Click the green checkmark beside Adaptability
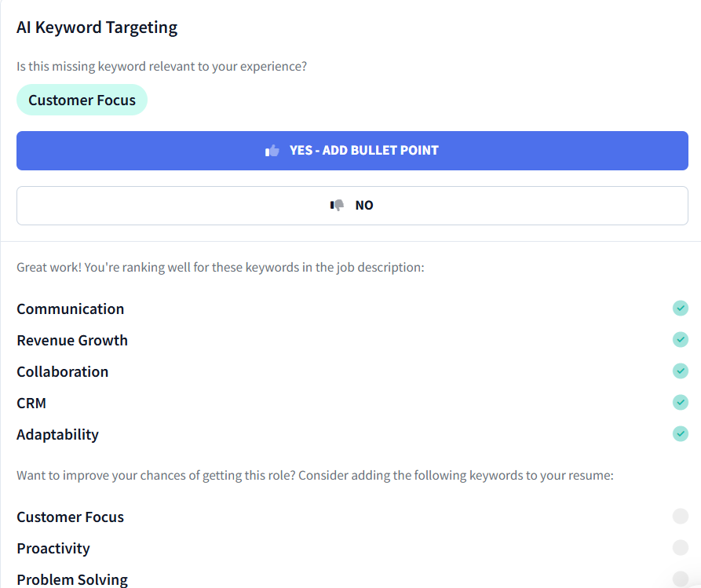Viewport: 701px width, 588px height. (x=680, y=434)
